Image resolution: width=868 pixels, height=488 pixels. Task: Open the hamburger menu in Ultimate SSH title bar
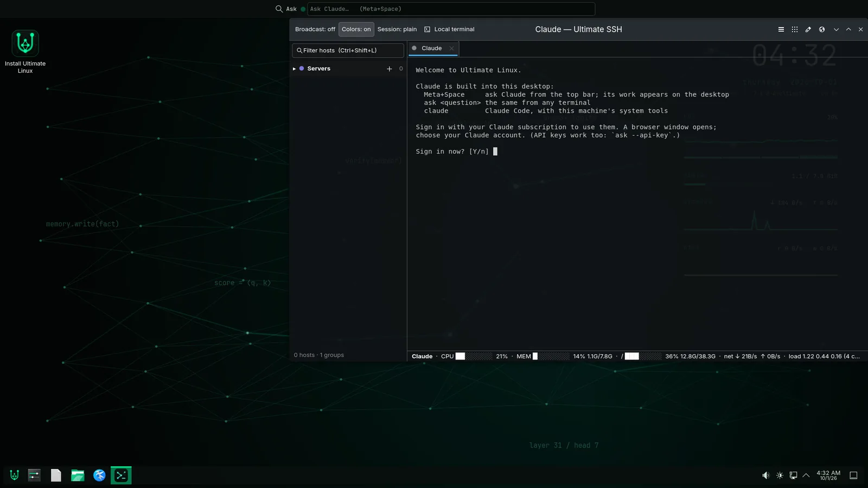point(781,29)
